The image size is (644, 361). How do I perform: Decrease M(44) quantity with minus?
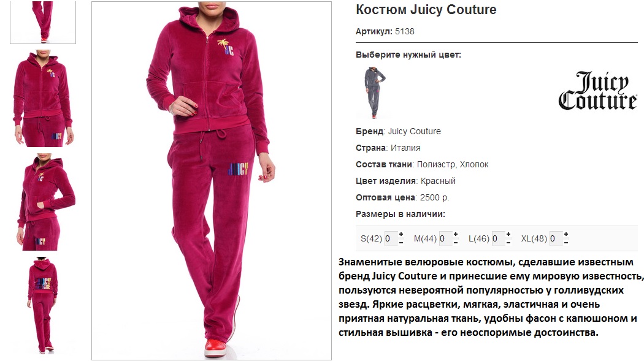point(456,243)
